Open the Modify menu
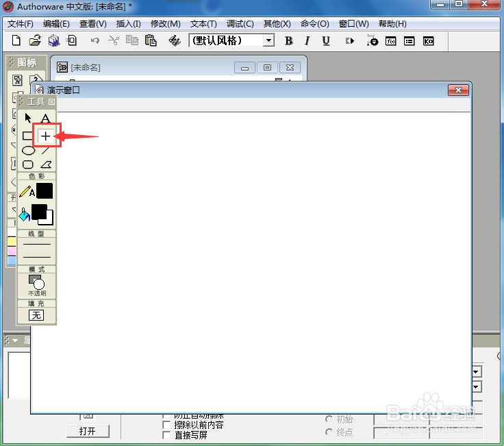 coord(166,24)
